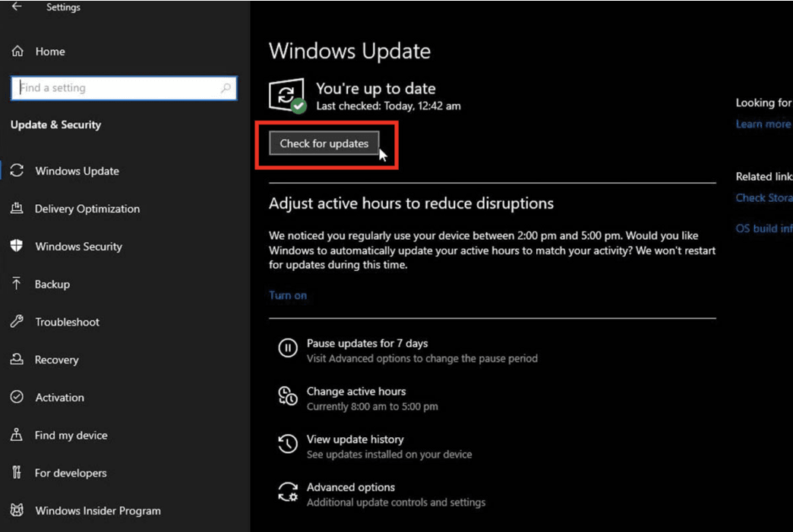Click the search magnifier icon

pos(226,88)
